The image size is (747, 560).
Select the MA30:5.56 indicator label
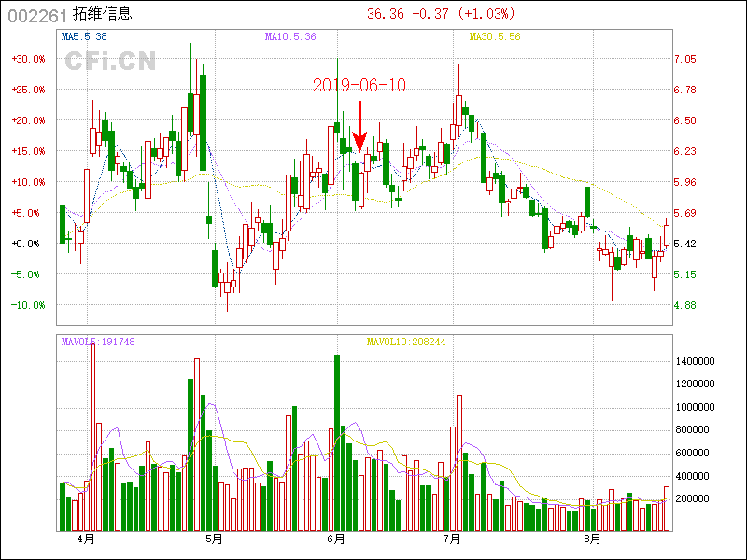click(495, 36)
